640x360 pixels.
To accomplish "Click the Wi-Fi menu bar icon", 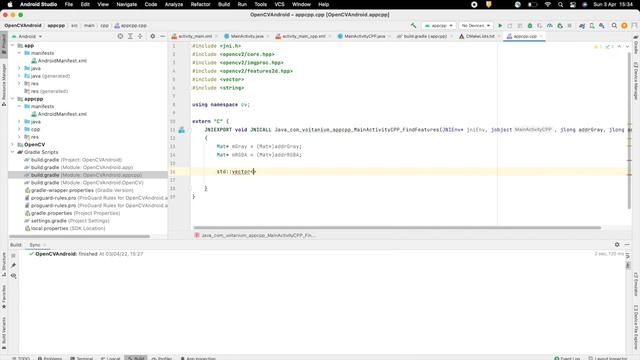I will tap(547, 4).
